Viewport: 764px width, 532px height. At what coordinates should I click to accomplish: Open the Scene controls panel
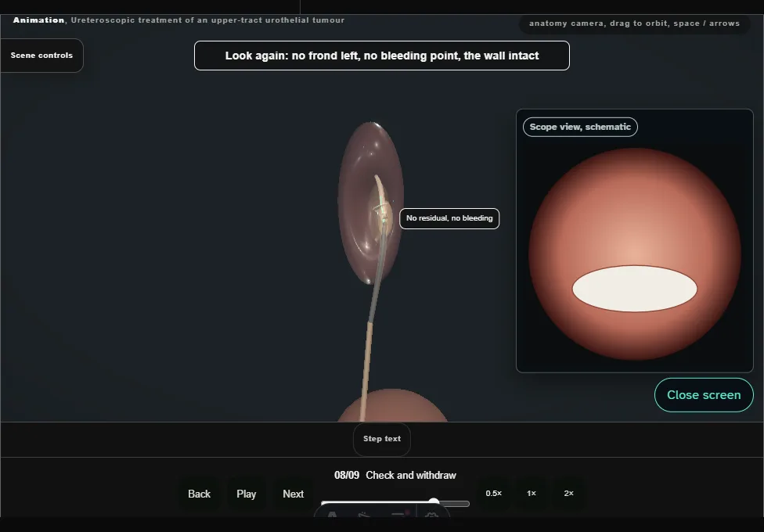click(x=41, y=56)
